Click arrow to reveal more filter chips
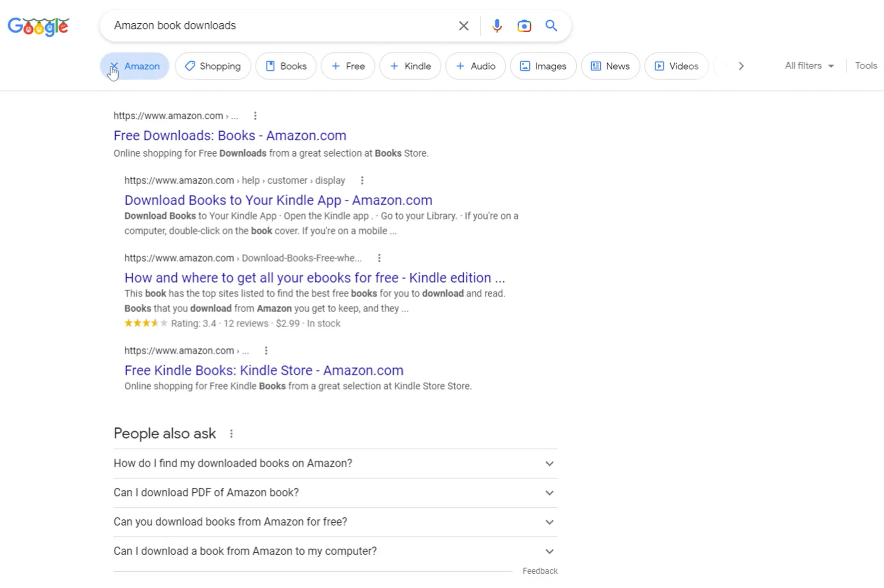Viewport: 884px width, 588px height. coord(741,66)
